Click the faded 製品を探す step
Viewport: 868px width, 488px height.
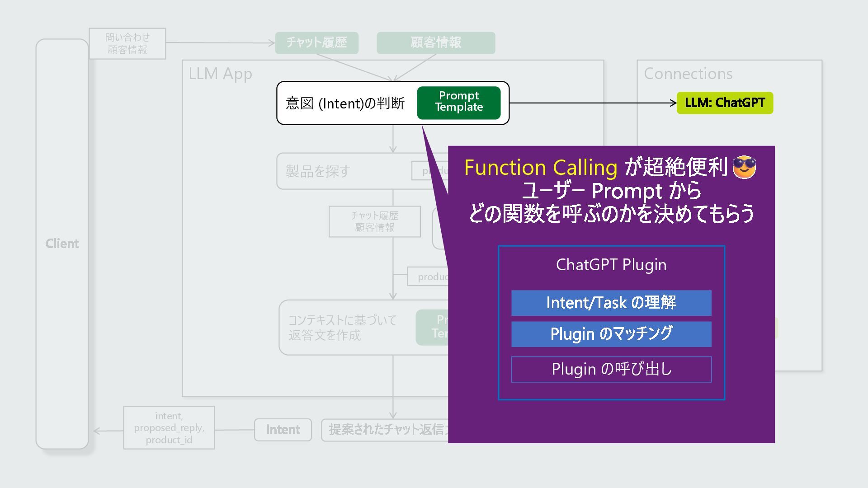(x=318, y=171)
